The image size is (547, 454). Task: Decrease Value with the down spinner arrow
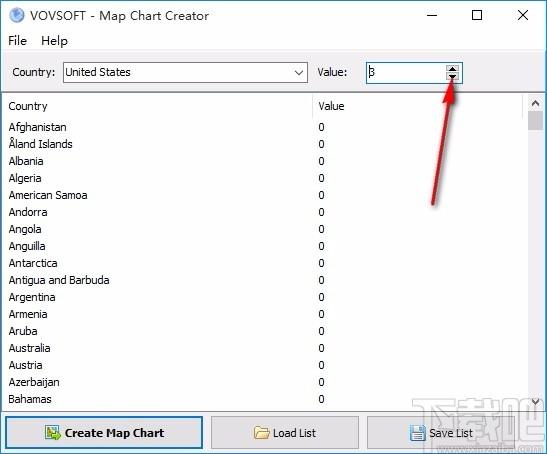tap(452, 76)
